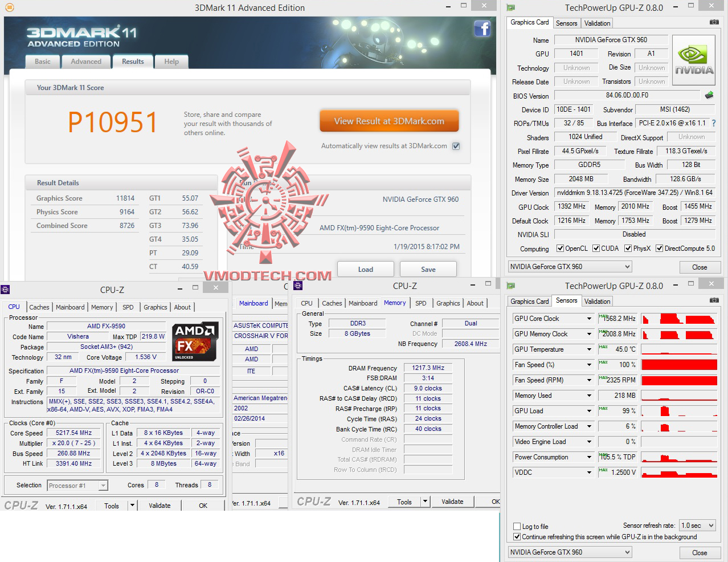Toggle the PhysX checkbox in GPU-Z
The image size is (728, 562).
point(628,249)
